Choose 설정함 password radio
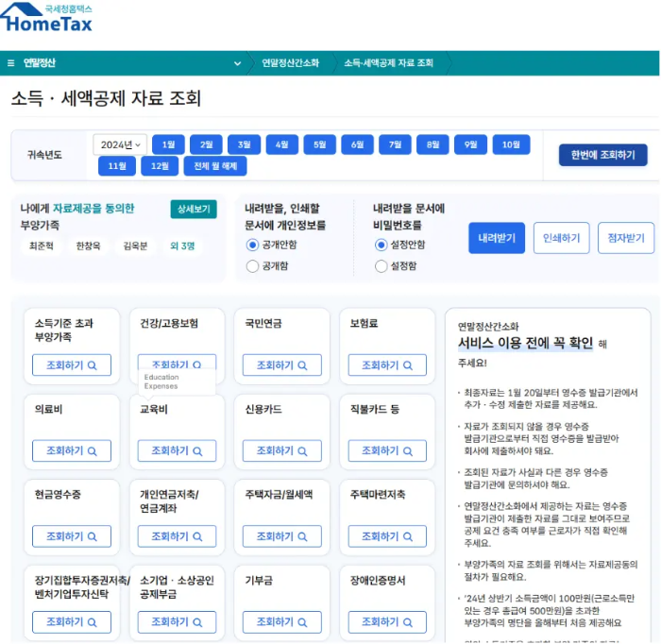The image size is (661, 644). tap(381, 266)
